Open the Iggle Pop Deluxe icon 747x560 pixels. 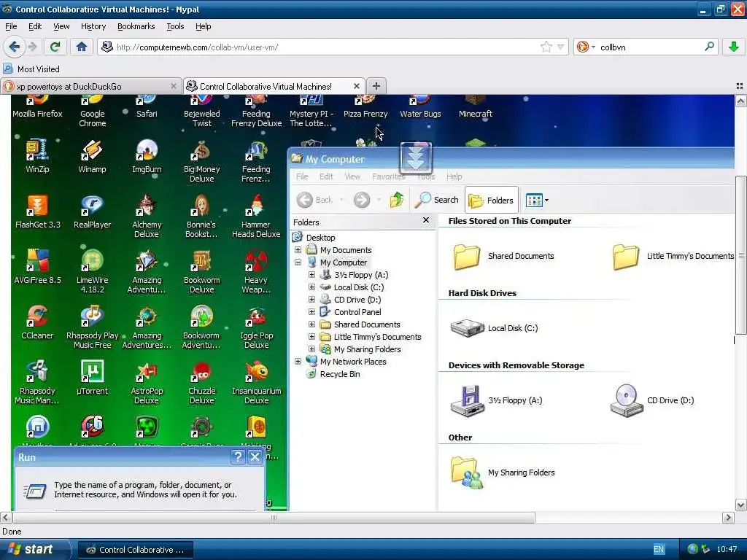point(256,327)
